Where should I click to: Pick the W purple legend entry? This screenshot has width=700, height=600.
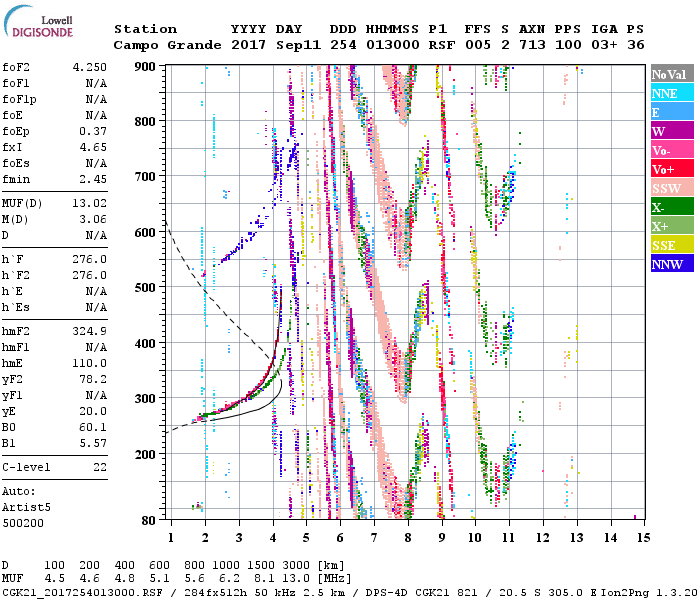tap(669, 132)
